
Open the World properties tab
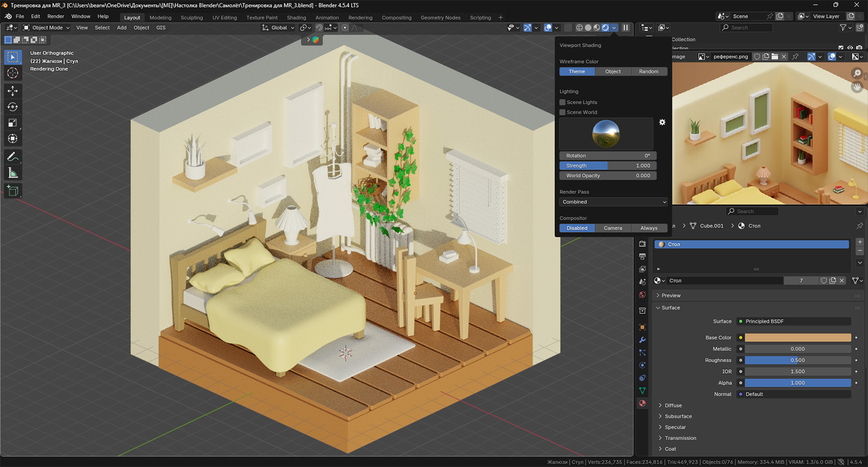point(642,295)
